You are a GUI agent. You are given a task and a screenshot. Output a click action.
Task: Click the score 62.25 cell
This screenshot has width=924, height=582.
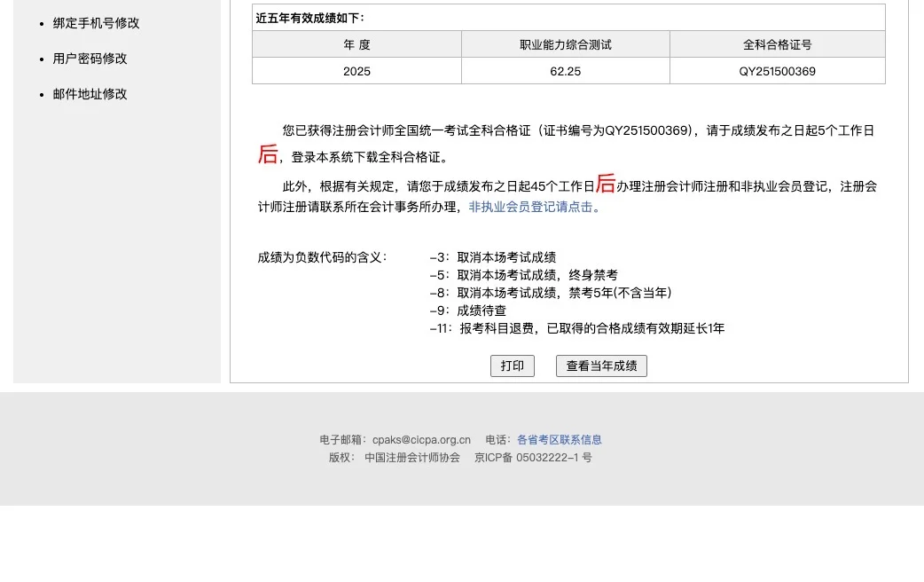(x=565, y=71)
